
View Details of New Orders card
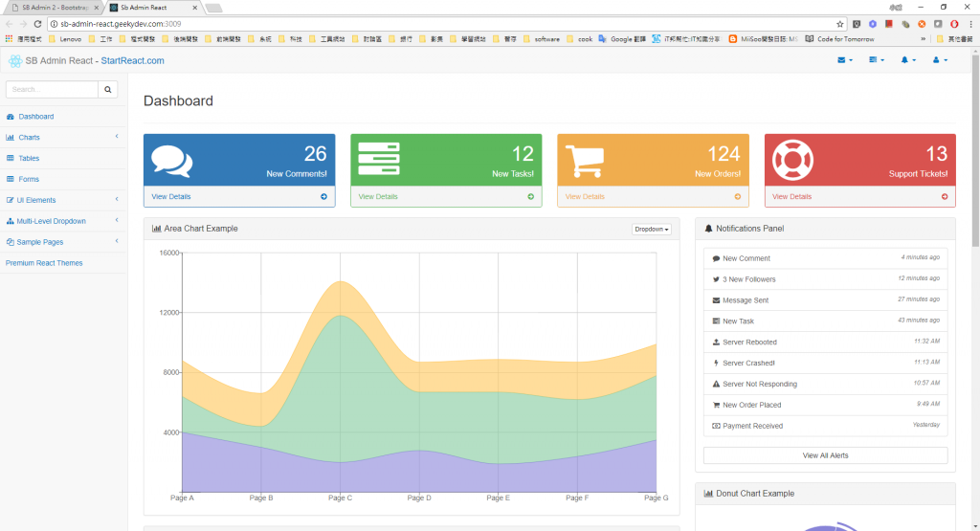click(585, 197)
